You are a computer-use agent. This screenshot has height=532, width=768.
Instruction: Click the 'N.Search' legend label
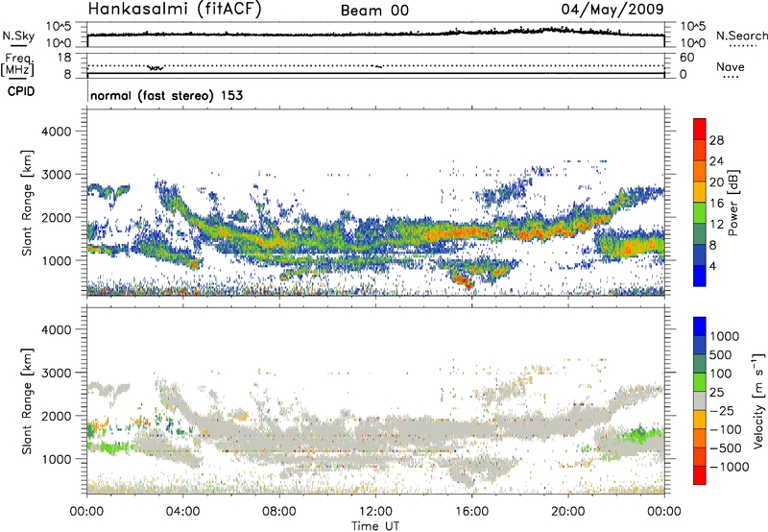[x=742, y=36]
